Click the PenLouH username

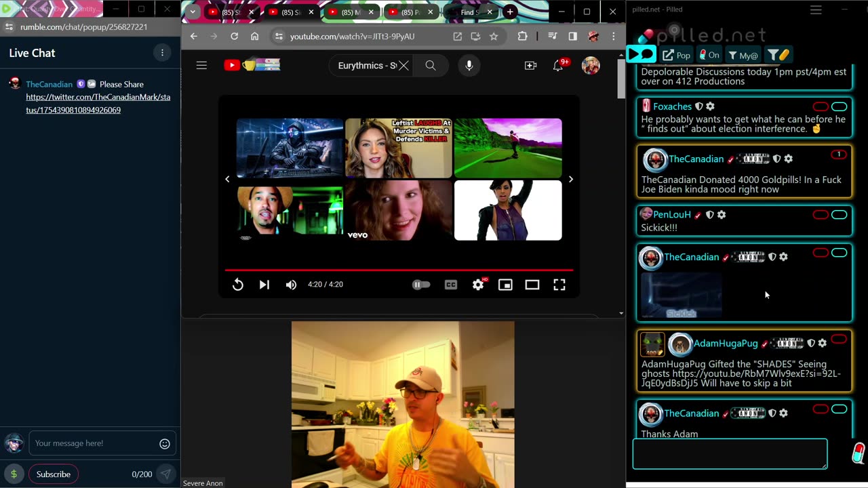pos(672,215)
